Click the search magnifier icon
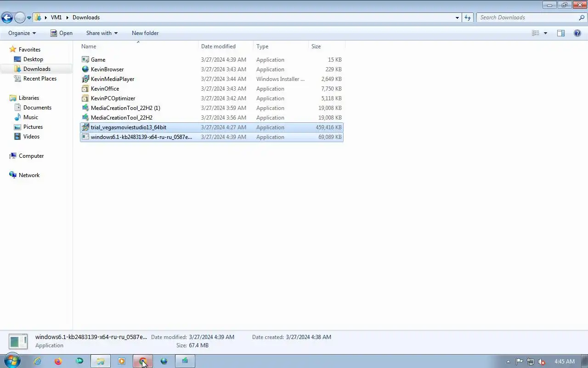The image size is (588, 368). tap(582, 17)
